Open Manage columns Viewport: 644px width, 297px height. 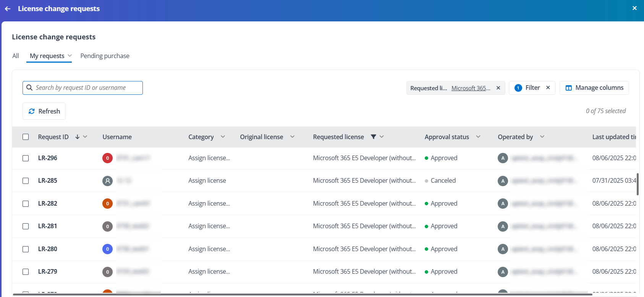(594, 88)
